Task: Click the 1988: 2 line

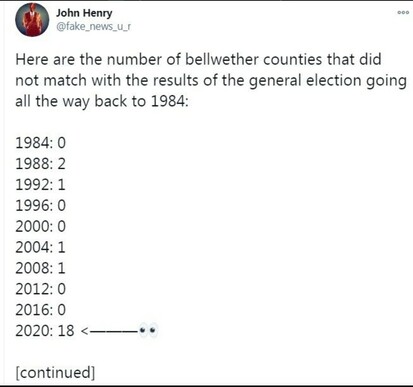Action: [41, 164]
